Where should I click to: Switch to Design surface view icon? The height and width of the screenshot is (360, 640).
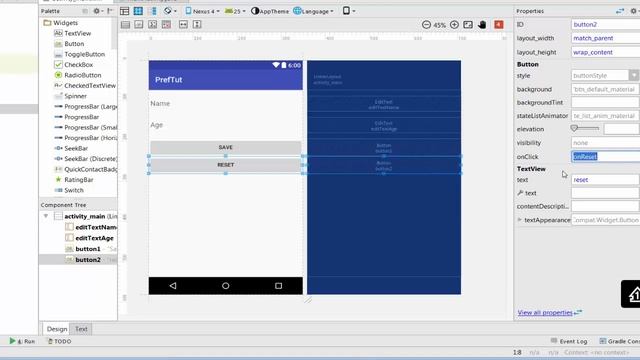click(x=124, y=11)
